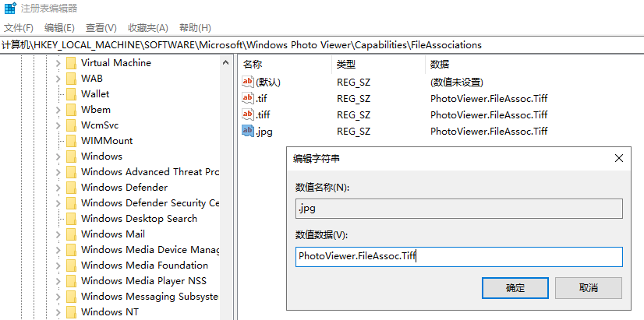This screenshot has width=644, height=320.
Task: Click the .jpg string value icon
Action: pyautogui.click(x=248, y=131)
